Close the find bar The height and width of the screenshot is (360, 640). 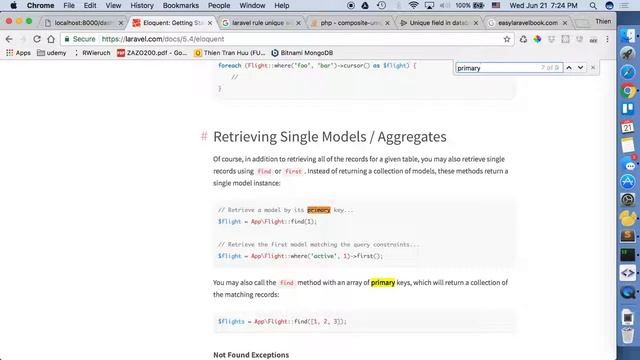tap(593, 68)
